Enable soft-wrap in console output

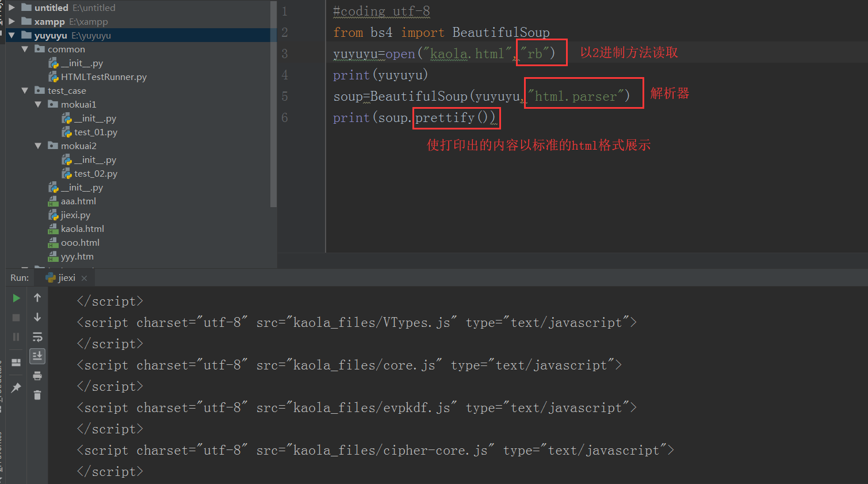37,337
